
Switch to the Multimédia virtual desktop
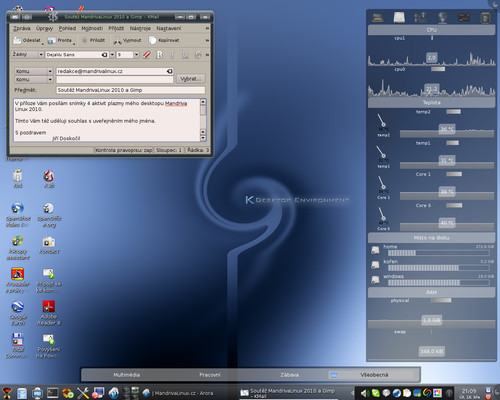[x=126, y=375]
